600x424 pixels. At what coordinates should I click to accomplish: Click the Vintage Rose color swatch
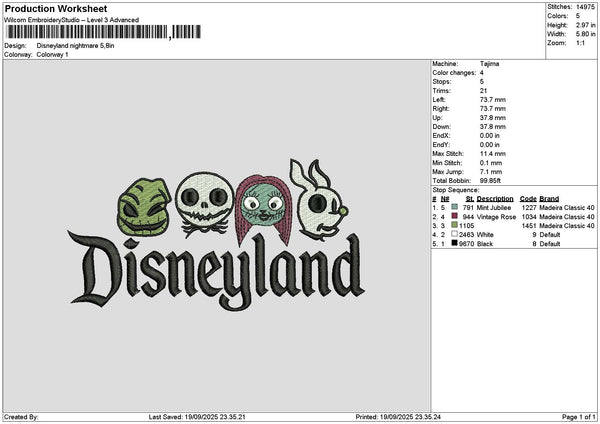click(x=455, y=216)
